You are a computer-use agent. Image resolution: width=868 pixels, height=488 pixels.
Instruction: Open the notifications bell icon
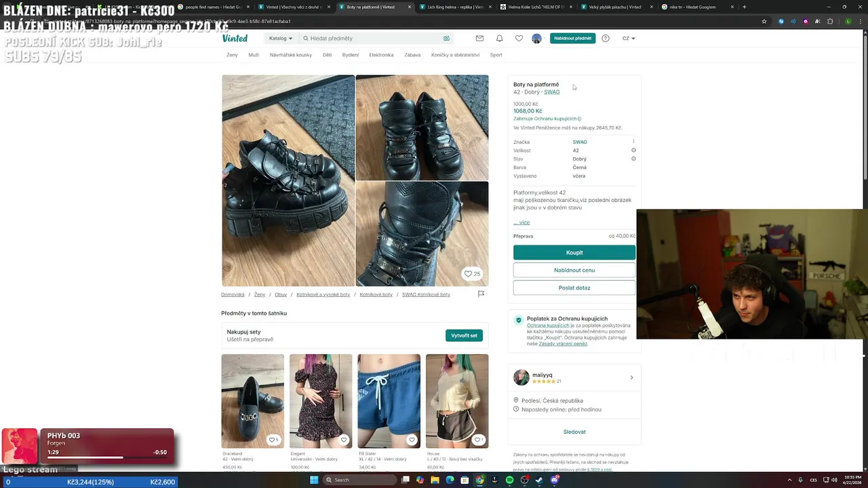(x=499, y=39)
